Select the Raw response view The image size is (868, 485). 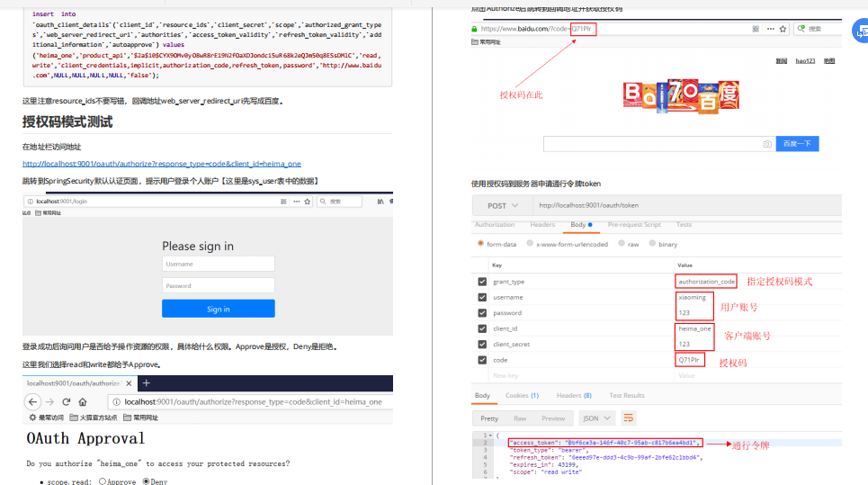click(x=520, y=418)
